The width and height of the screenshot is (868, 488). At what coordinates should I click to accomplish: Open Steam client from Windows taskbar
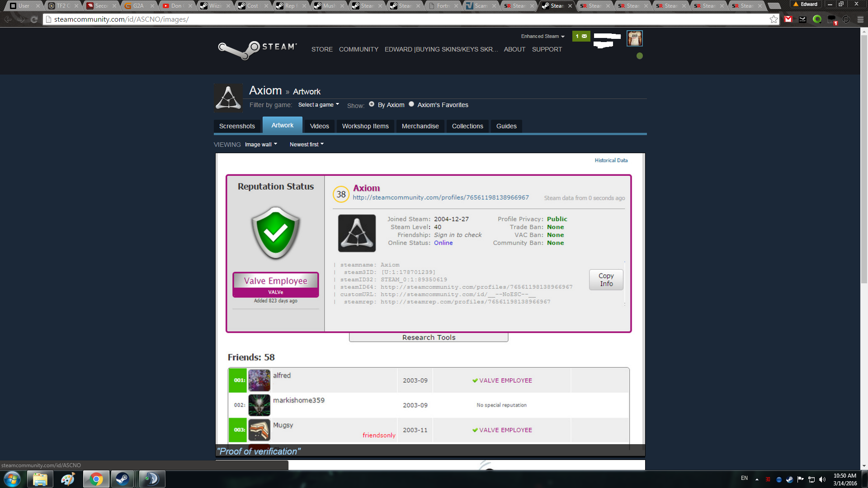pyautogui.click(x=122, y=479)
